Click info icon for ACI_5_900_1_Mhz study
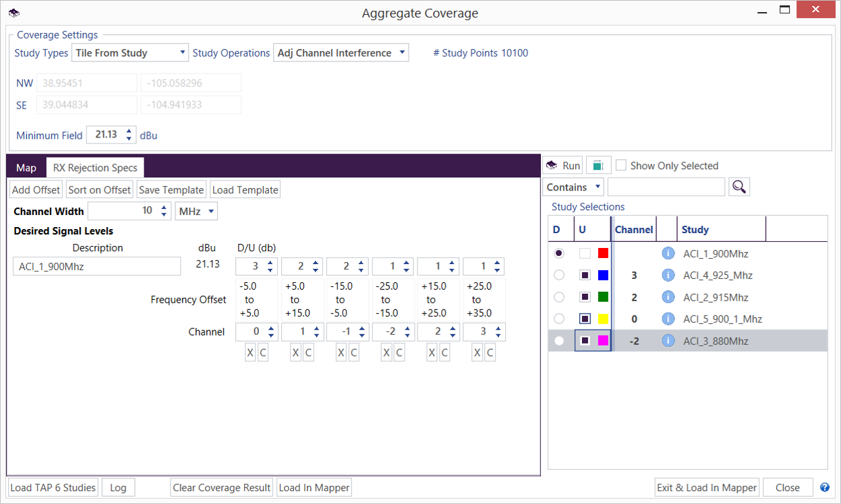This screenshot has width=841, height=504. tap(668, 319)
